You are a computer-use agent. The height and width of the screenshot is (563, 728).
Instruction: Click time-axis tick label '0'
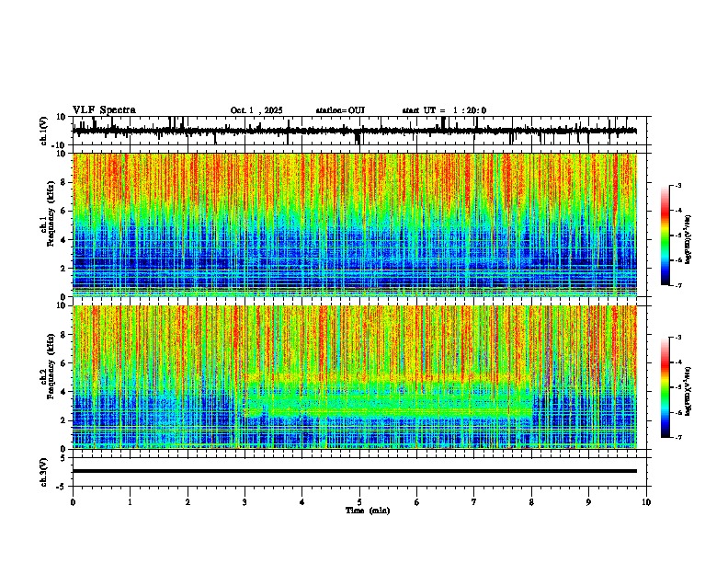pos(73,502)
